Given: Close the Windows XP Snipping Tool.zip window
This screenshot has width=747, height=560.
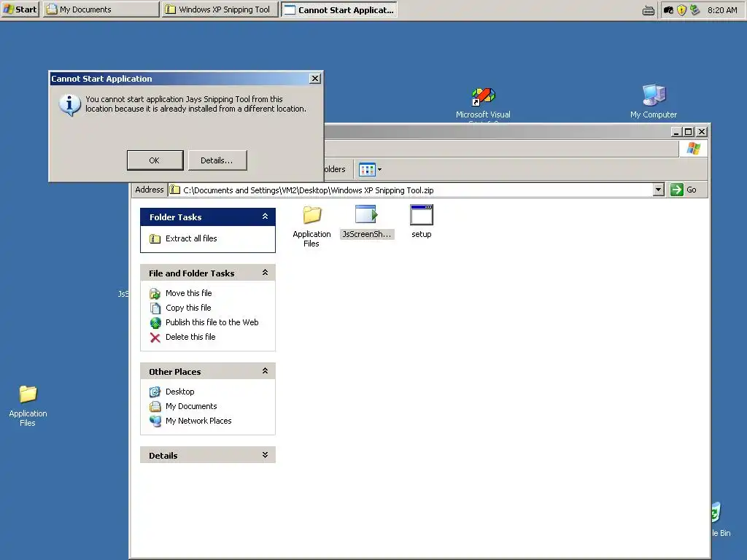Looking at the screenshot, I should 702,132.
